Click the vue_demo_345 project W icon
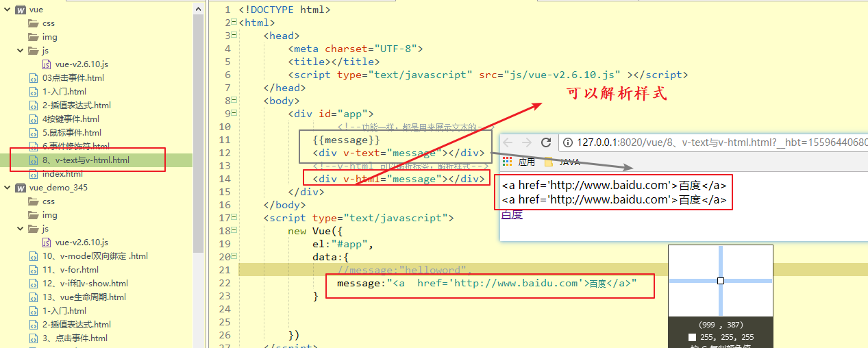Viewport: 868px width, 348px height. [x=20, y=188]
